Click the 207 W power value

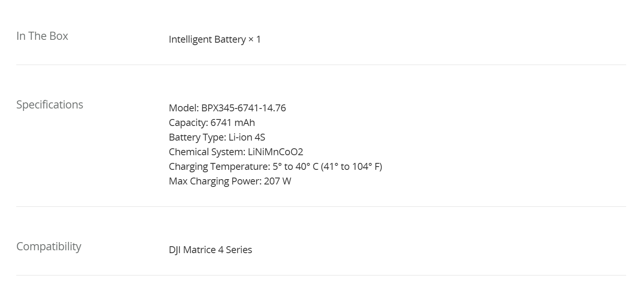point(278,181)
